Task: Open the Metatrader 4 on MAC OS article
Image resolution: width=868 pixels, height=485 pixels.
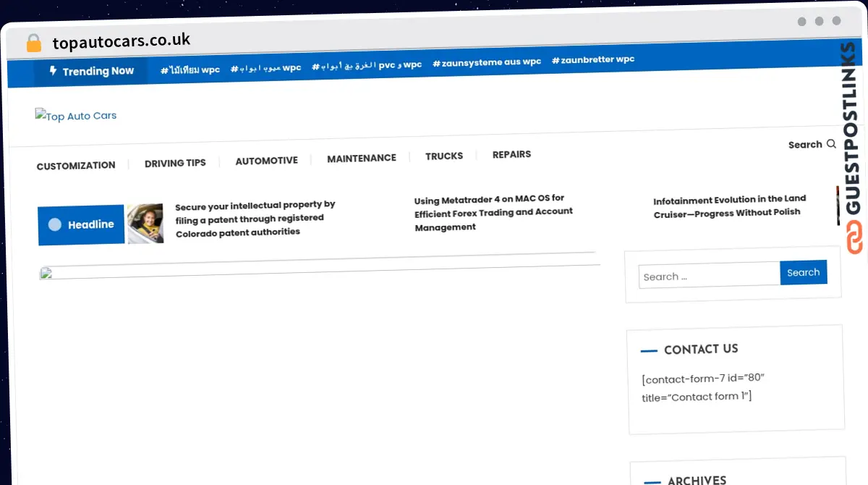Action: [x=493, y=212]
